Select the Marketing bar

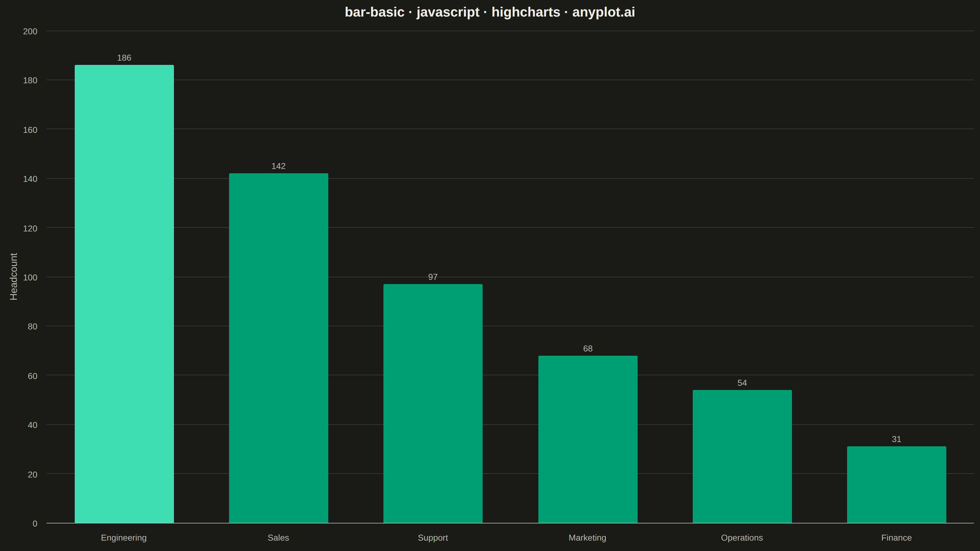(588, 439)
